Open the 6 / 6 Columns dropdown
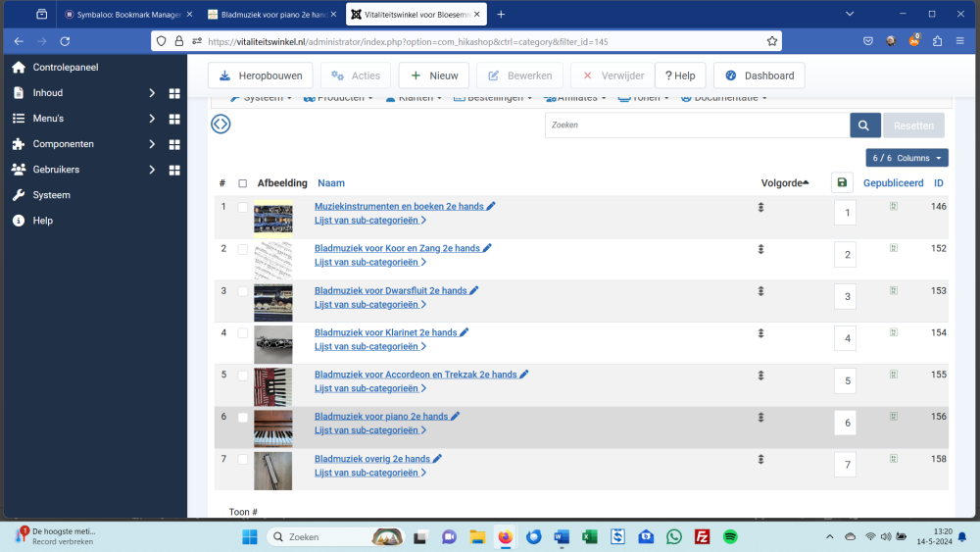Image resolution: width=980 pixels, height=552 pixels. 906,158
